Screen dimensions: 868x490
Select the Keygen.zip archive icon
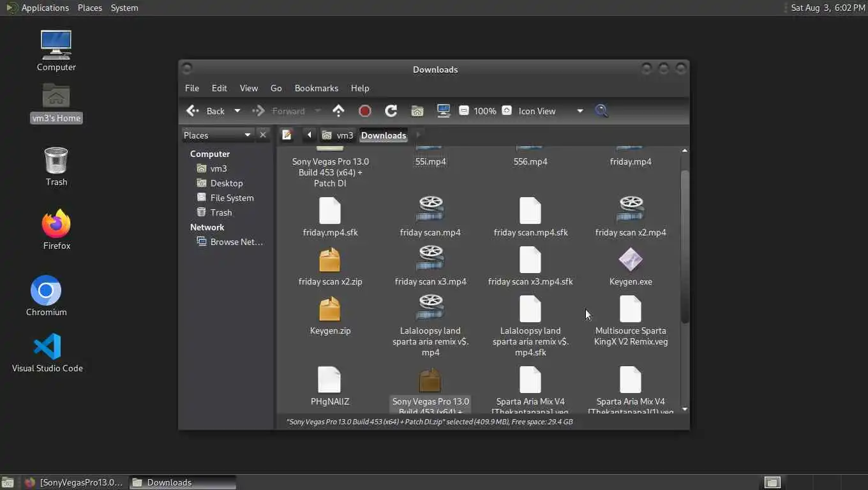(x=330, y=309)
